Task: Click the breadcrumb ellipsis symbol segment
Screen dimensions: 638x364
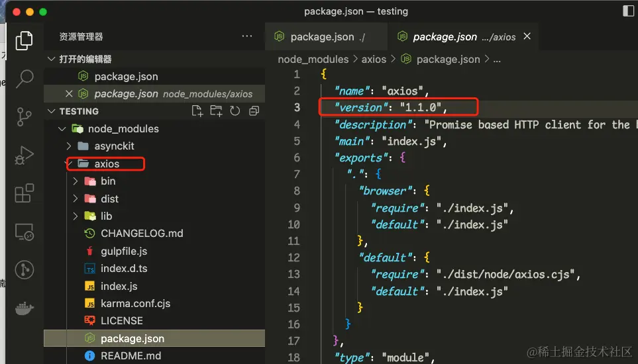Action: [x=497, y=60]
